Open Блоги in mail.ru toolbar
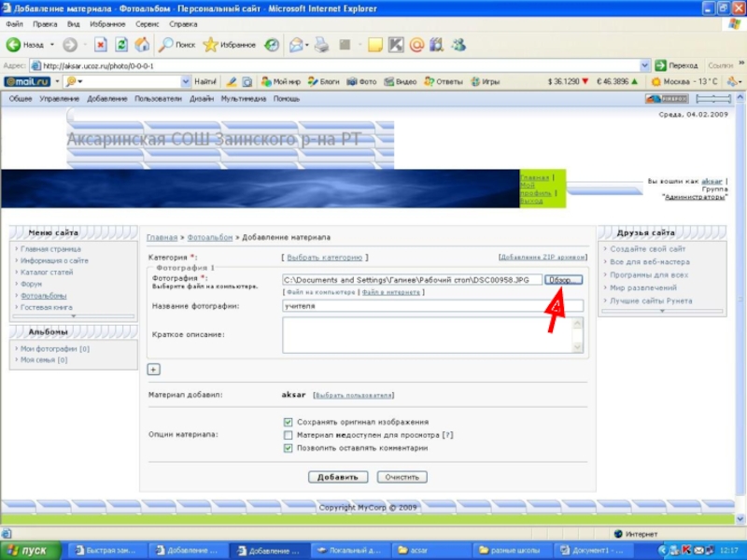This screenshot has height=560, width=747. (323, 82)
